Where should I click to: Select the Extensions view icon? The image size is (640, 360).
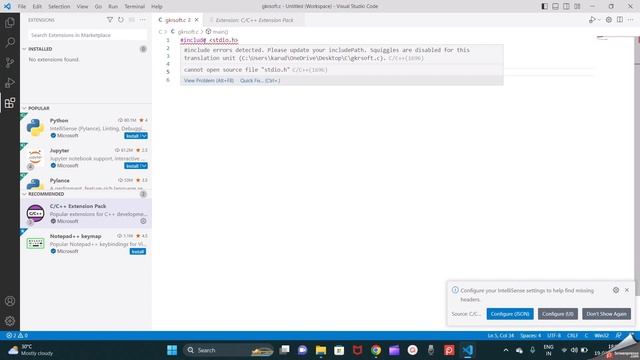[x=10, y=102]
